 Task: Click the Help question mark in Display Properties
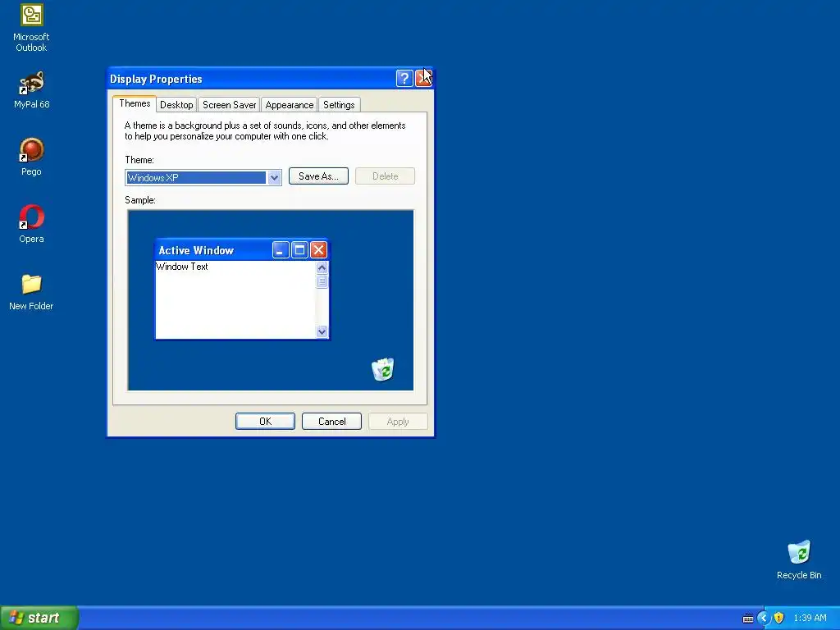[404, 78]
